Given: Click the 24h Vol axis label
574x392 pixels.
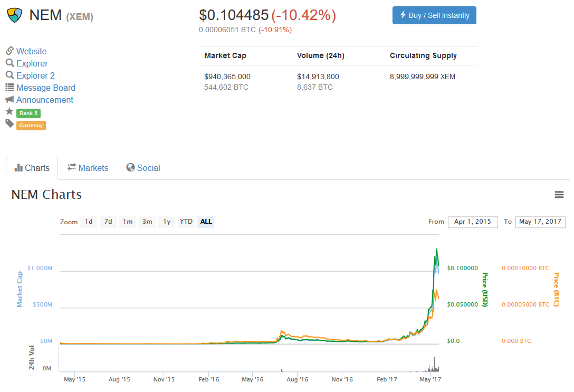Looking at the screenshot, I should tap(32, 357).
